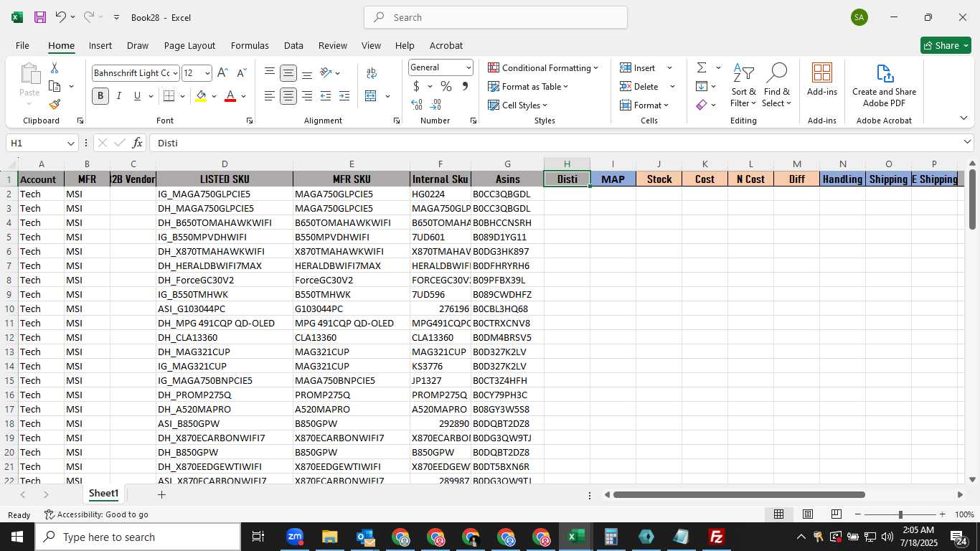This screenshot has height=551, width=980.
Task: Click the Undo arrow icon
Action: pyautogui.click(x=61, y=17)
